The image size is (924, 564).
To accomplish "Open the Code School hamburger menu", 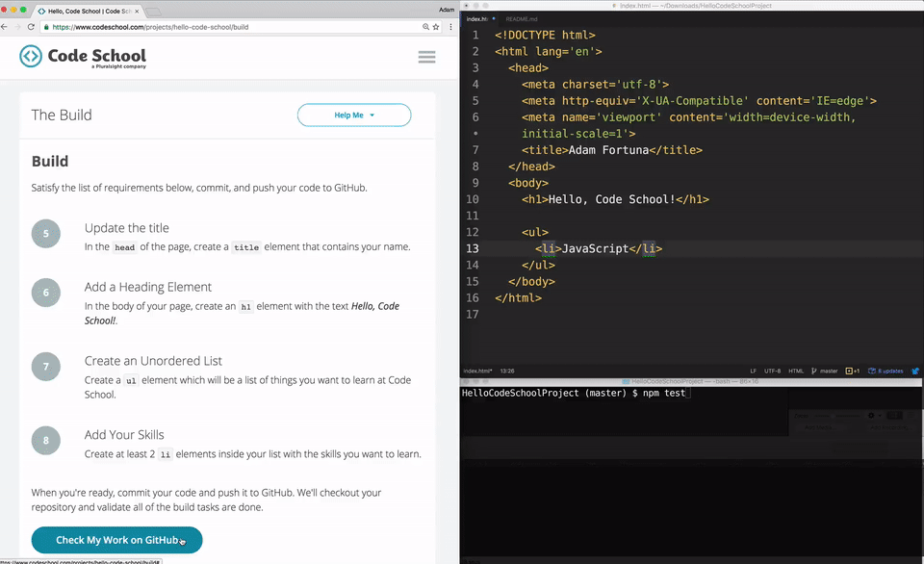I will [426, 57].
